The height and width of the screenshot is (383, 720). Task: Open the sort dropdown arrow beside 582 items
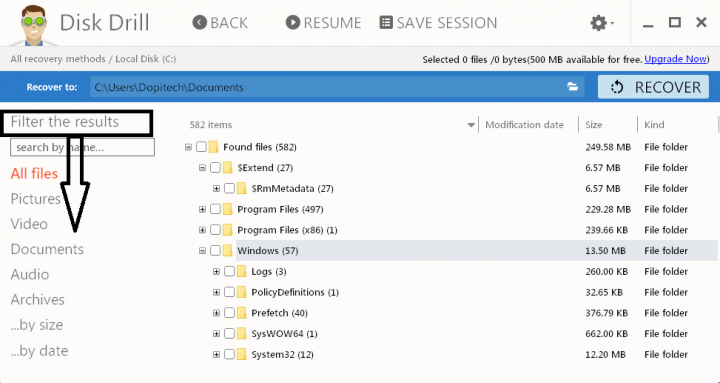point(471,125)
